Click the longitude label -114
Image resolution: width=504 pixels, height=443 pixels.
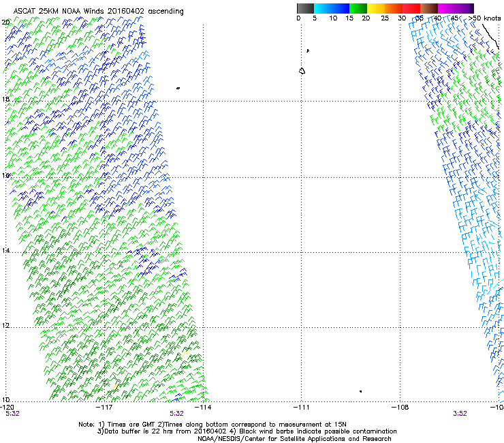click(x=203, y=408)
